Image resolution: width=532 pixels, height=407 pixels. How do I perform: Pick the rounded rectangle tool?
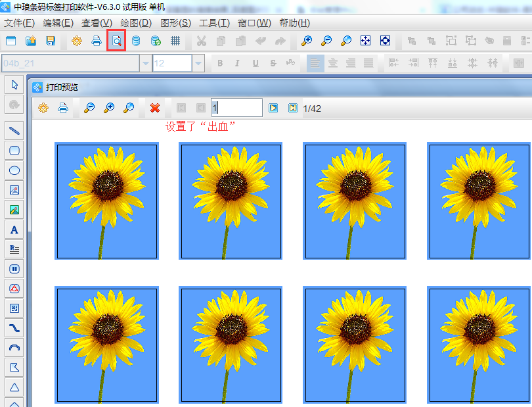14,151
